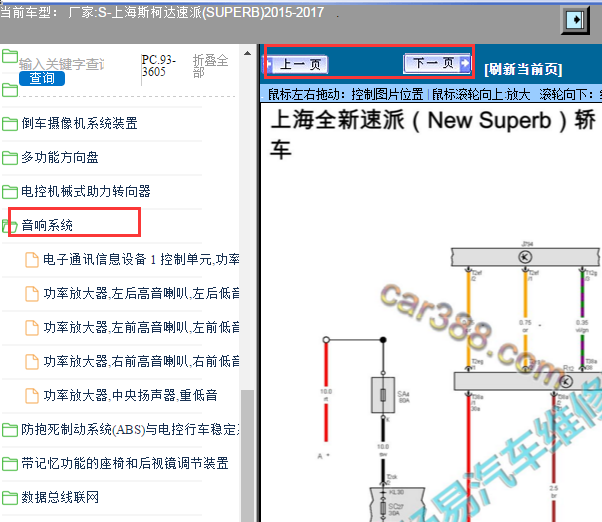This screenshot has height=522, width=602.
Task: Go to next page with 下一页 button
Action: pos(437,63)
